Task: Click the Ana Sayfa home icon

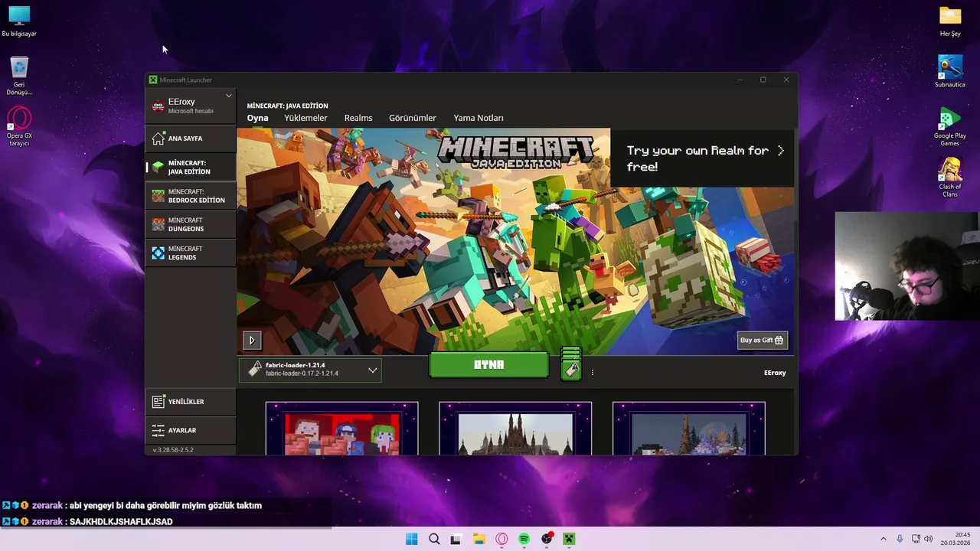Action: tap(158, 139)
